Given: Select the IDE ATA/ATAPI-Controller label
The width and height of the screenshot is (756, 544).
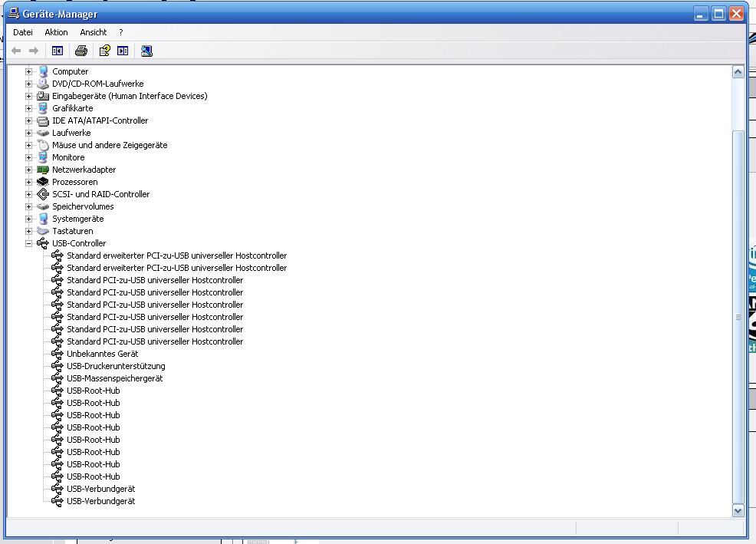Looking at the screenshot, I should pyautogui.click(x=100, y=120).
